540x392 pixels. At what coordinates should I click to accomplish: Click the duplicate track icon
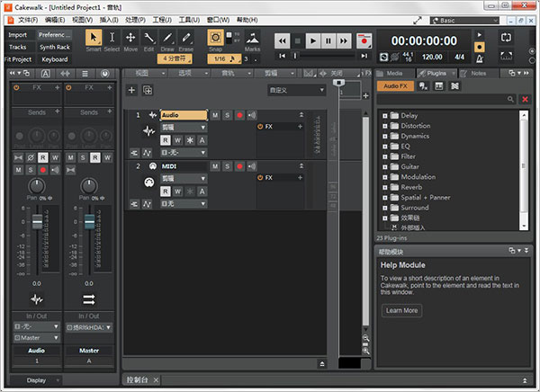(x=148, y=90)
